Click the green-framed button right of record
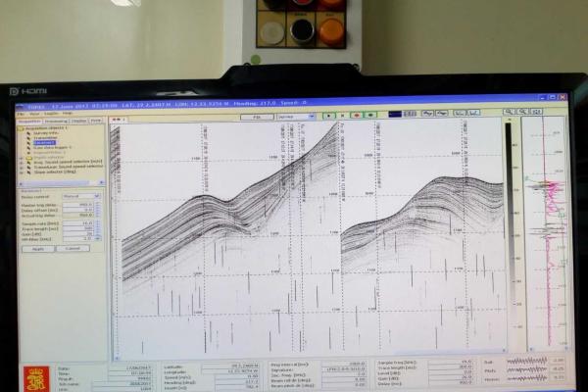Image resolution: width=588 pixels, height=392 pixels. pyautogui.click(x=370, y=116)
